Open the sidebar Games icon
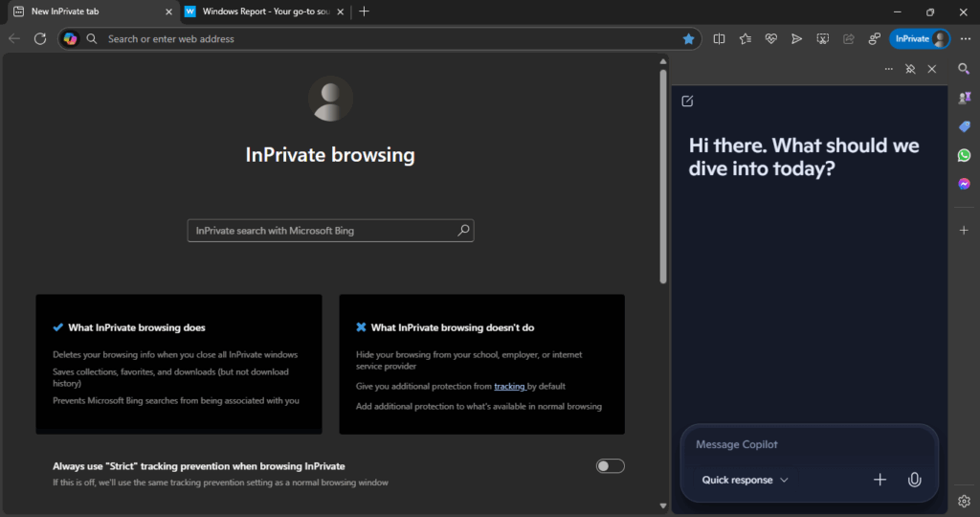The width and height of the screenshot is (980, 517). (964, 98)
